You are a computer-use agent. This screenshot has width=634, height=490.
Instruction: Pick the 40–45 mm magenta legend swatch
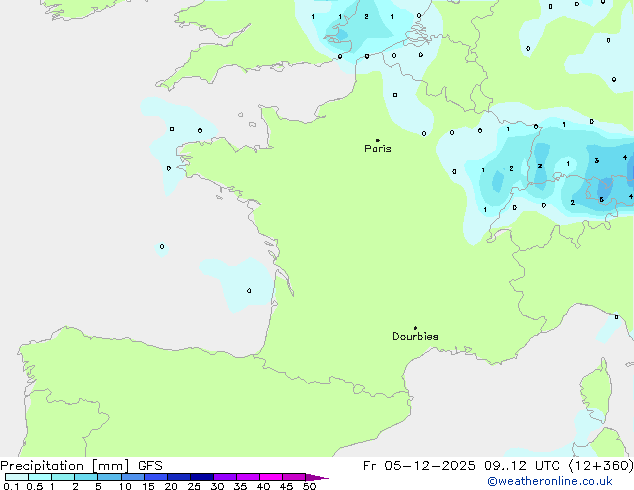point(271,477)
